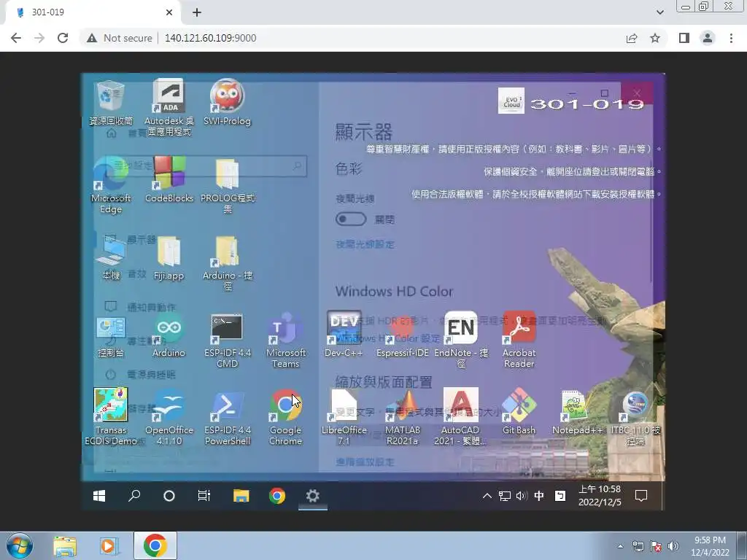This screenshot has height=560, width=747.
Task: Click remote taskbar volume speaker icon
Action: point(521,496)
